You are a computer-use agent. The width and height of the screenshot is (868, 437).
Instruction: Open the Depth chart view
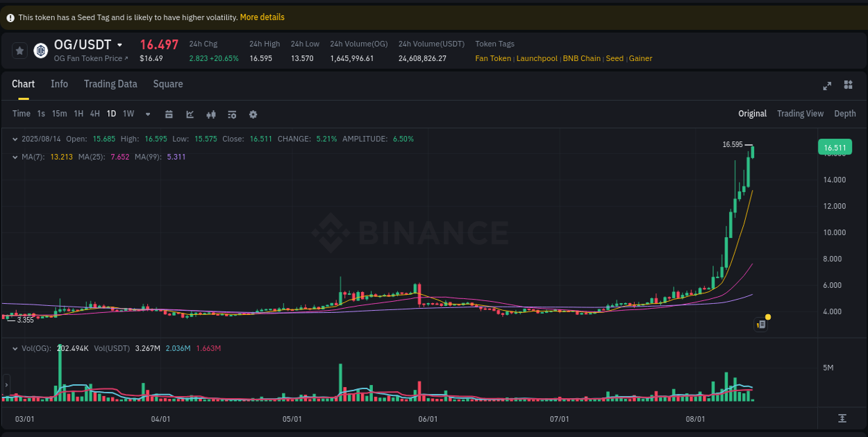coord(845,113)
